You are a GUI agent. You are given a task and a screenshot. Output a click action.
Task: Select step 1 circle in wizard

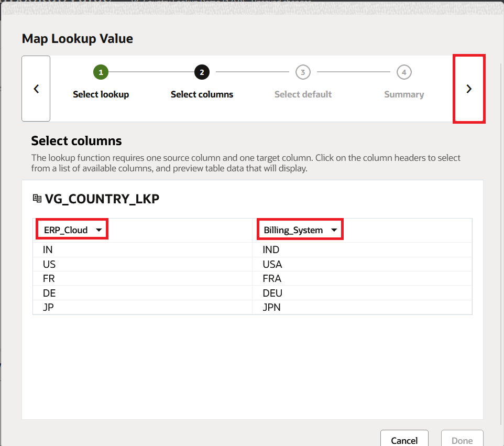coord(101,72)
